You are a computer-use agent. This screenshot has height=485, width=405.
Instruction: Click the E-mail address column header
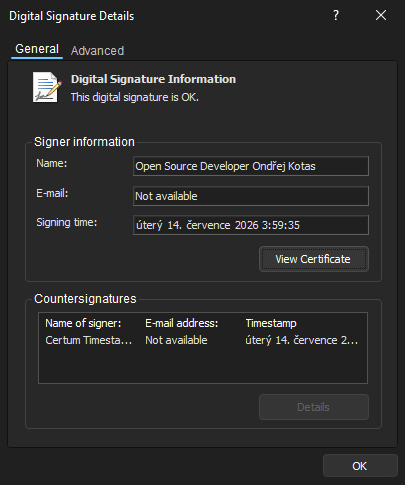(x=182, y=323)
